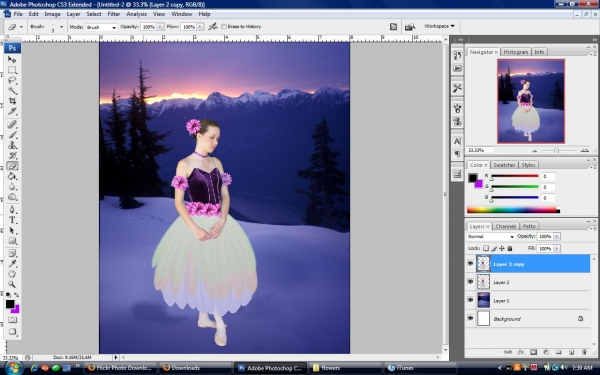Open the Filter menu
This screenshot has width=600, height=375.
pos(114,14)
